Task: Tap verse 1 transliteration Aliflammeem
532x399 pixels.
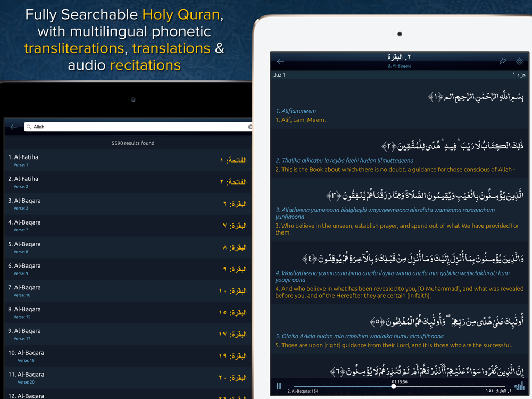Action: tap(296, 111)
